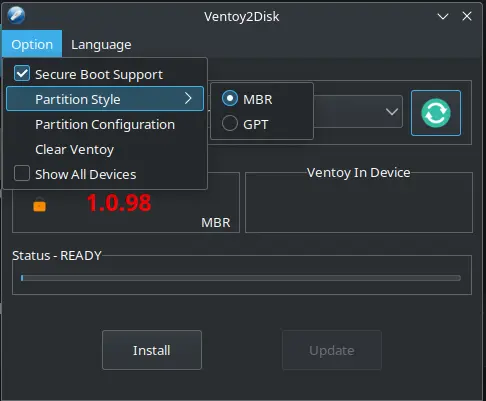Enable the Show All Devices checkbox
The image size is (486, 401).
(22, 174)
